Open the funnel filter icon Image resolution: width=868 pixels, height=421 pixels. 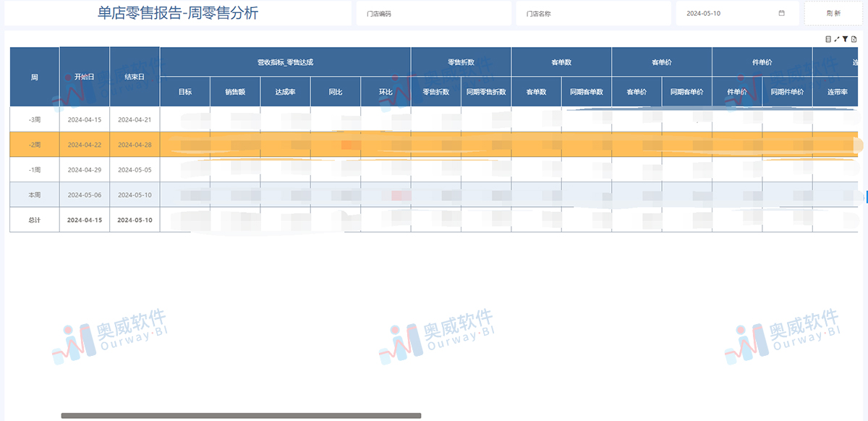845,39
